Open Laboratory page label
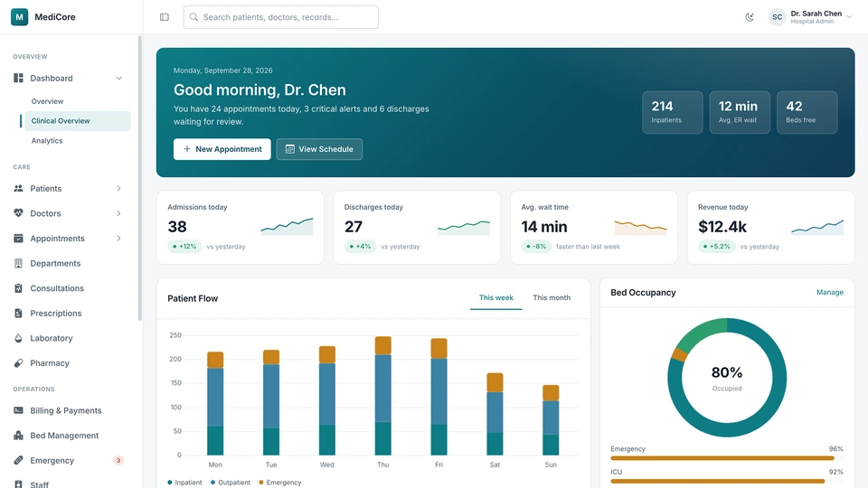Image resolution: width=868 pixels, height=488 pixels. click(x=52, y=338)
